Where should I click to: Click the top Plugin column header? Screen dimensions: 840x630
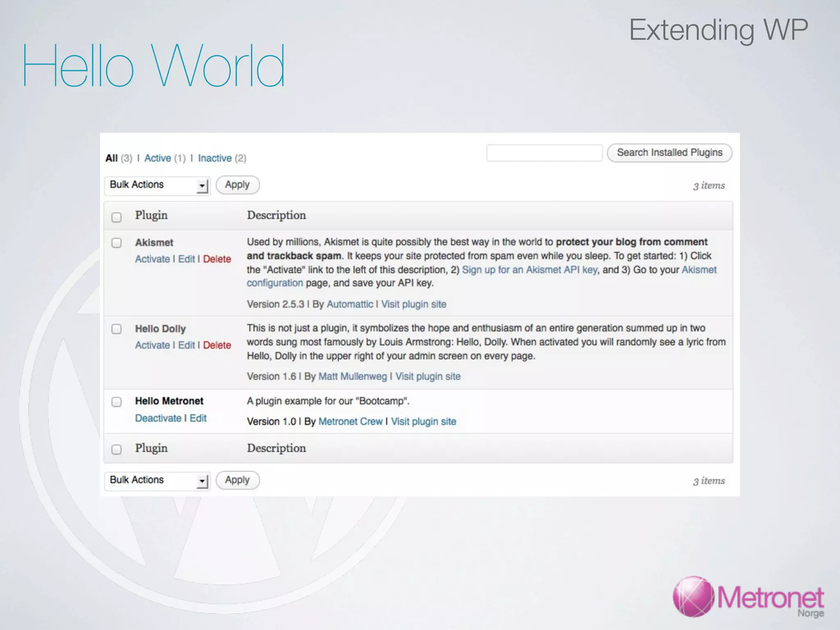pyautogui.click(x=151, y=216)
